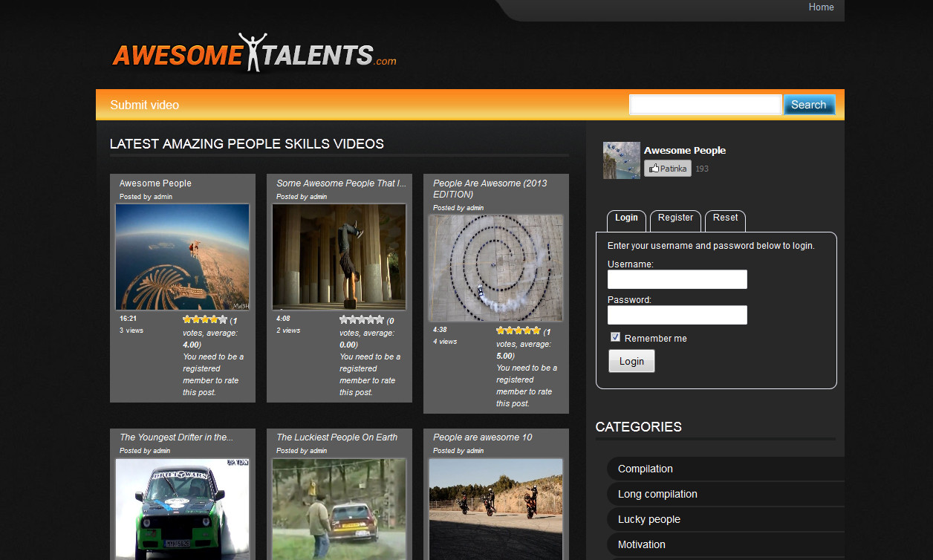Click the search text box

click(706, 105)
